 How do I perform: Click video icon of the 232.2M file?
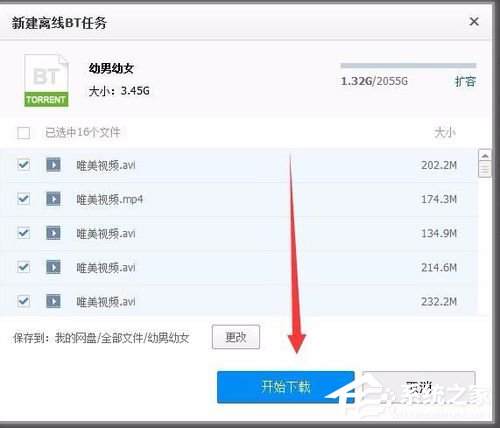53,301
